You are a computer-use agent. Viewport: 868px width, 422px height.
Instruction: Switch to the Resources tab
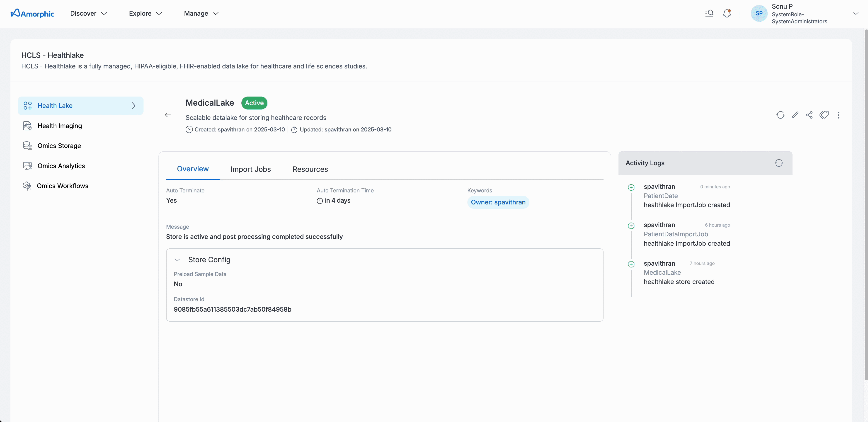[x=310, y=169]
